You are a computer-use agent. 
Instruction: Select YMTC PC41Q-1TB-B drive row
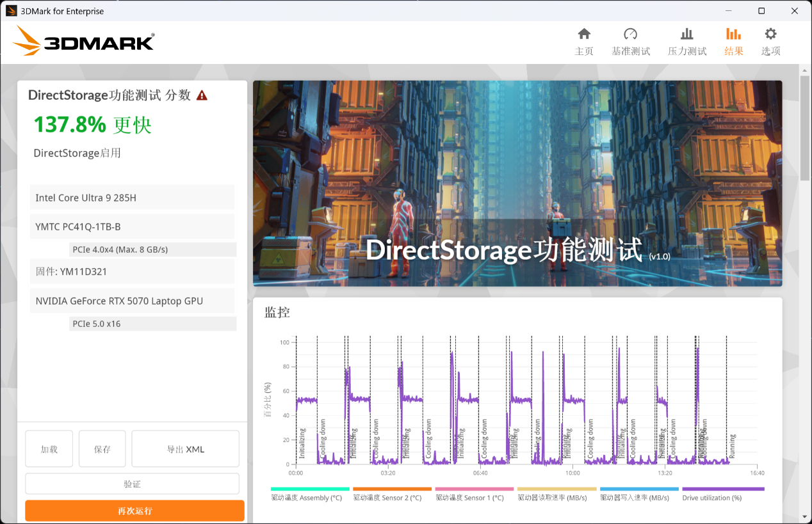tap(132, 226)
